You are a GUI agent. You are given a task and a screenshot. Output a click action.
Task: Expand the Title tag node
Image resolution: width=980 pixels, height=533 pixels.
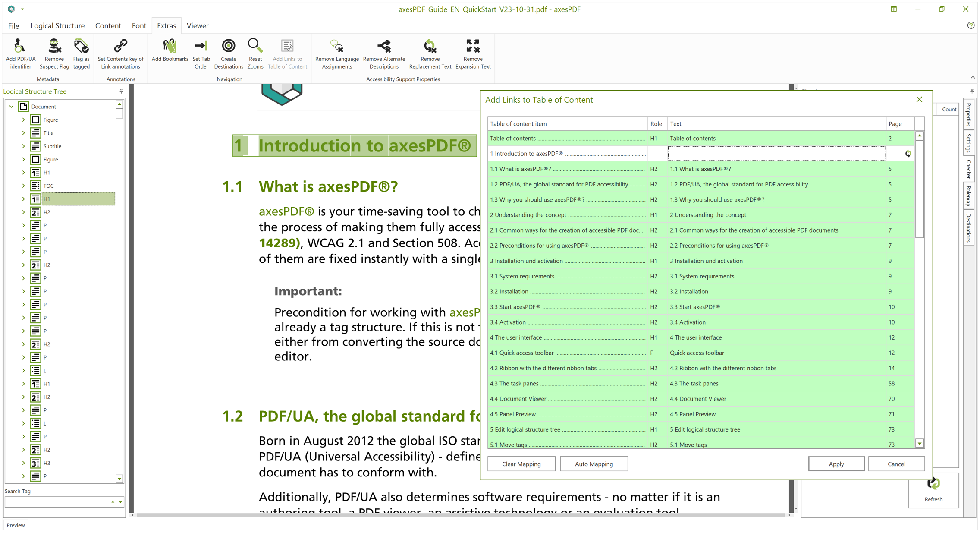tap(23, 133)
